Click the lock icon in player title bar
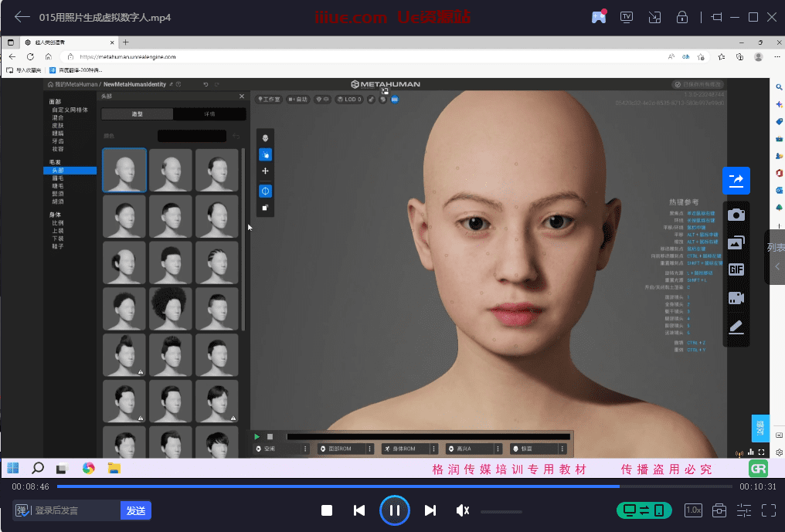 click(682, 17)
